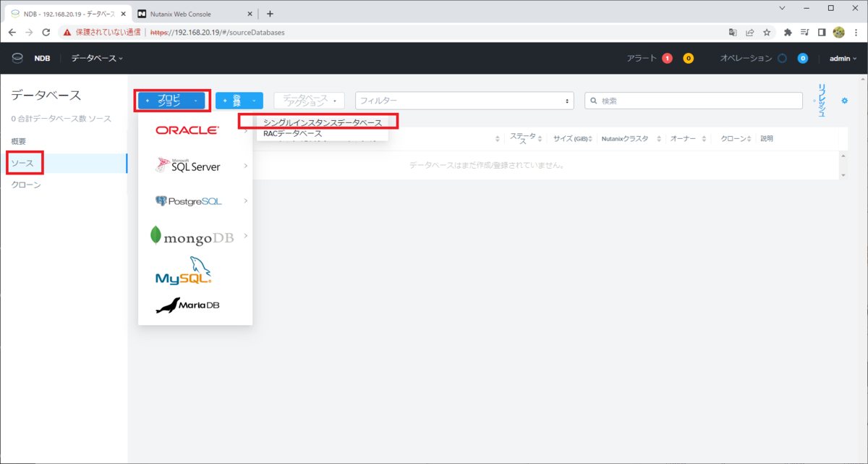Select RACデータベース menu entry
The image size is (868, 464).
(x=293, y=134)
